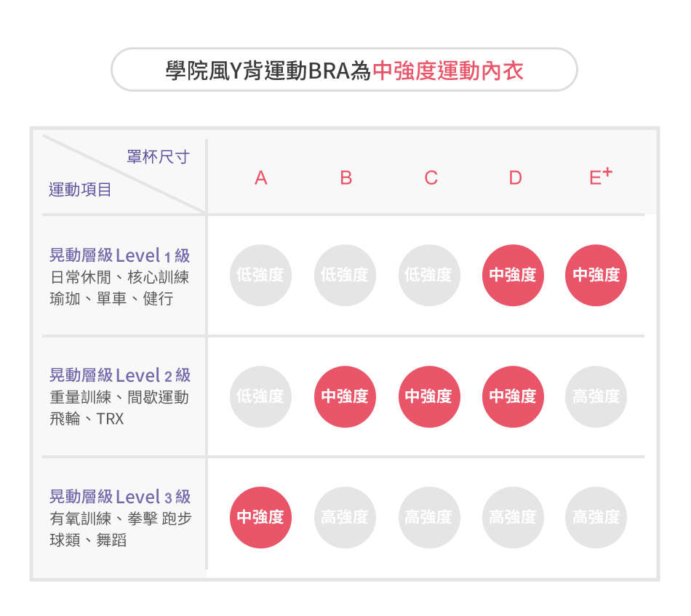Select cup size D column header
The width and height of the screenshot is (691, 616).
click(515, 178)
